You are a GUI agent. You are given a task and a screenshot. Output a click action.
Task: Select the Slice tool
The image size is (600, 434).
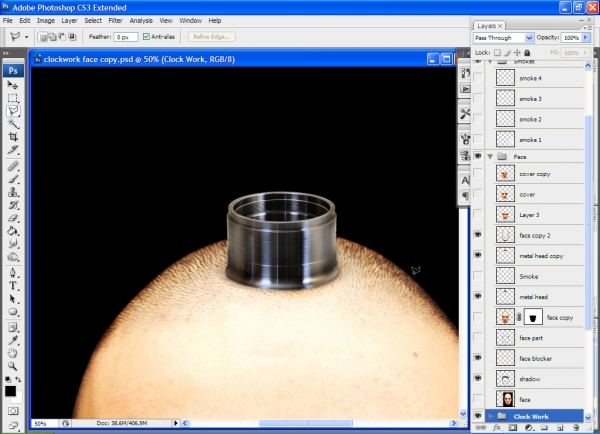[x=13, y=150]
